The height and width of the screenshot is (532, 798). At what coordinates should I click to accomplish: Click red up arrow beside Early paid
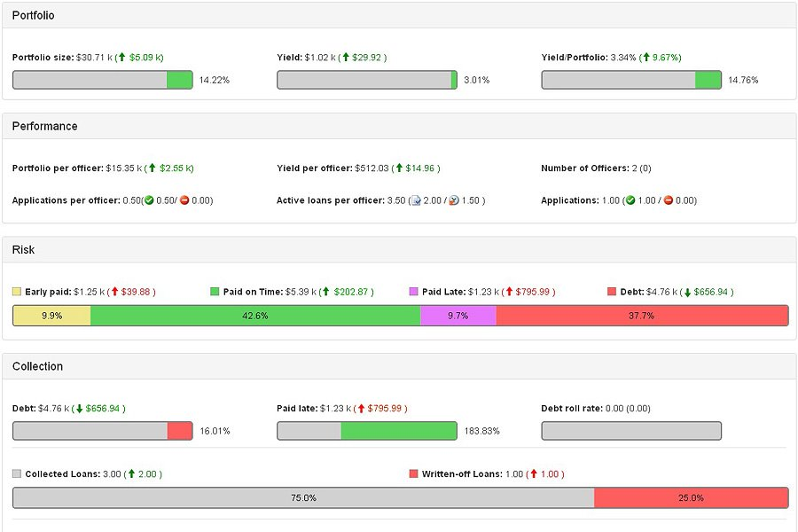pos(114,292)
